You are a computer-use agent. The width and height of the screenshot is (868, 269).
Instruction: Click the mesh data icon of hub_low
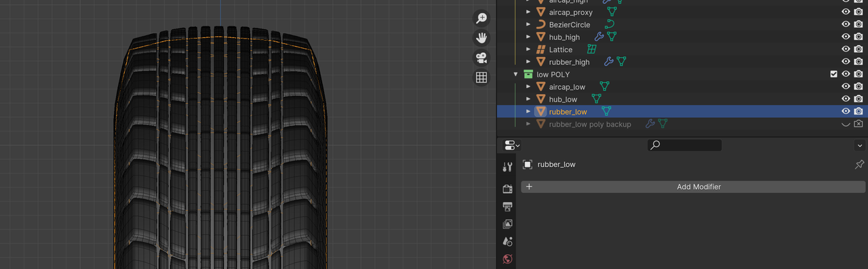coord(596,99)
